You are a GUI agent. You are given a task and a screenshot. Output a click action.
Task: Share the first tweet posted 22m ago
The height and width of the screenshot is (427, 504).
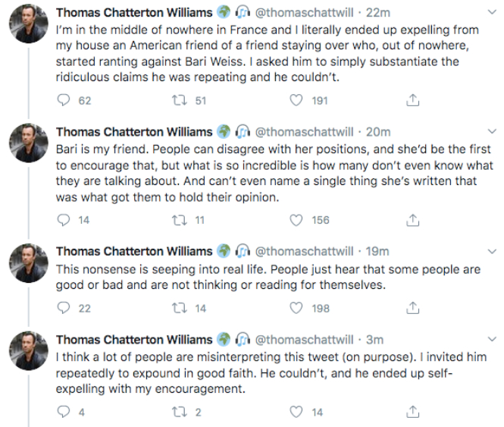click(414, 100)
